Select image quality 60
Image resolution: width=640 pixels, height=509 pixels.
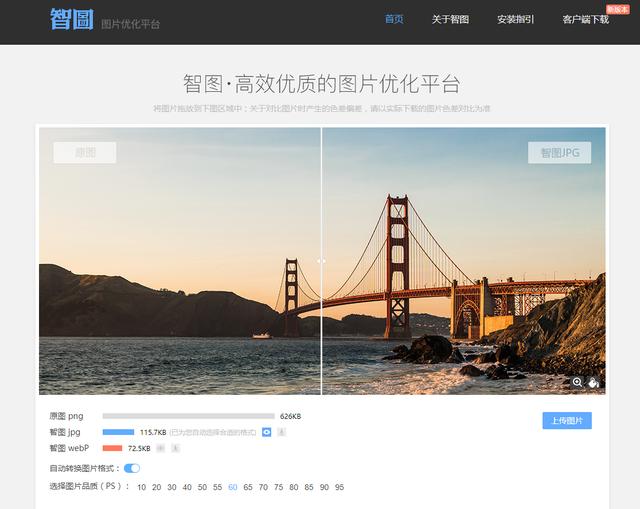click(233, 487)
